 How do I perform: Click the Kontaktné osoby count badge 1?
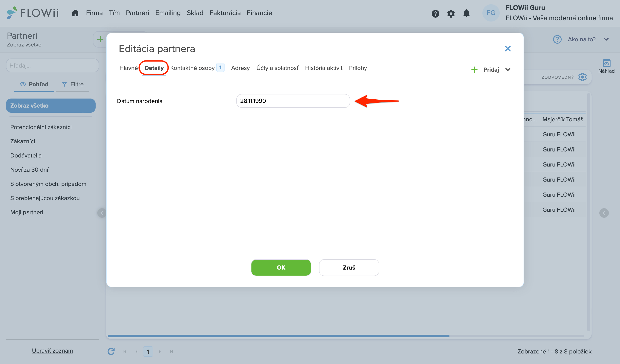[x=220, y=67]
